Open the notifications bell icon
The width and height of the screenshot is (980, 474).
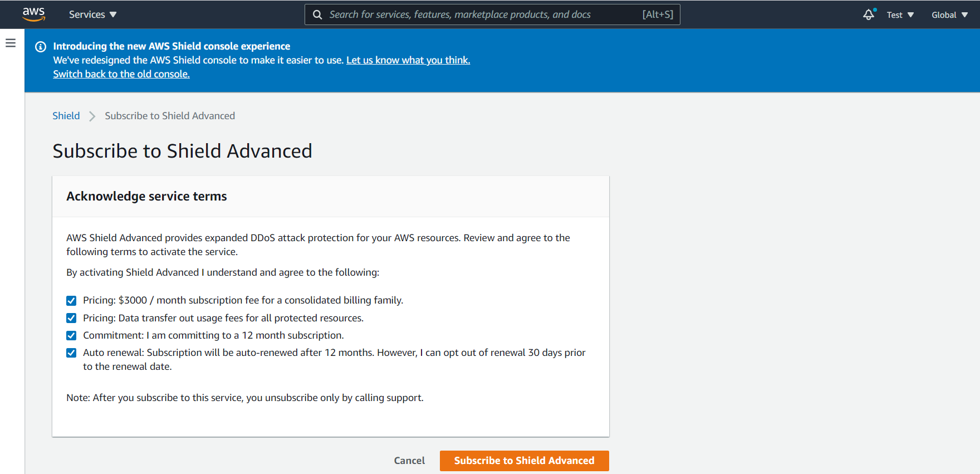click(x=869, y=14)
